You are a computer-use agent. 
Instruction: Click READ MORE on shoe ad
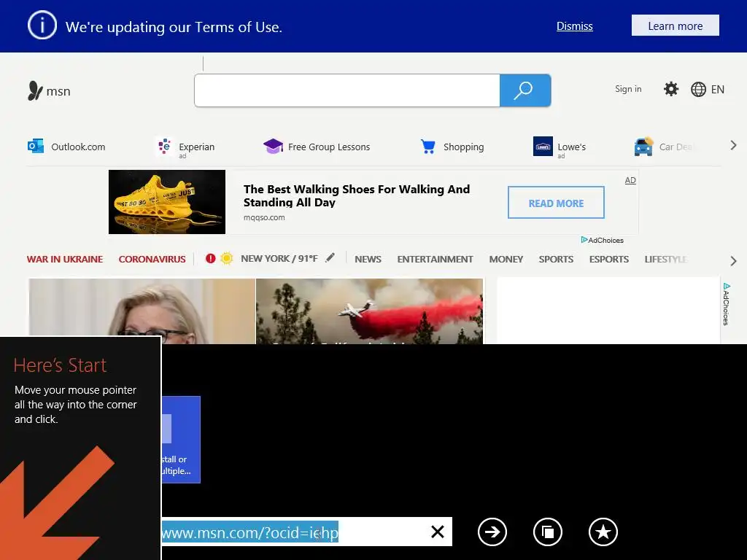click(x=556, y=203)
